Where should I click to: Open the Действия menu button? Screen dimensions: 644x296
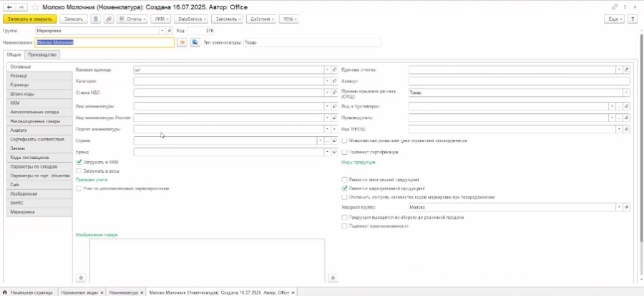261,19
